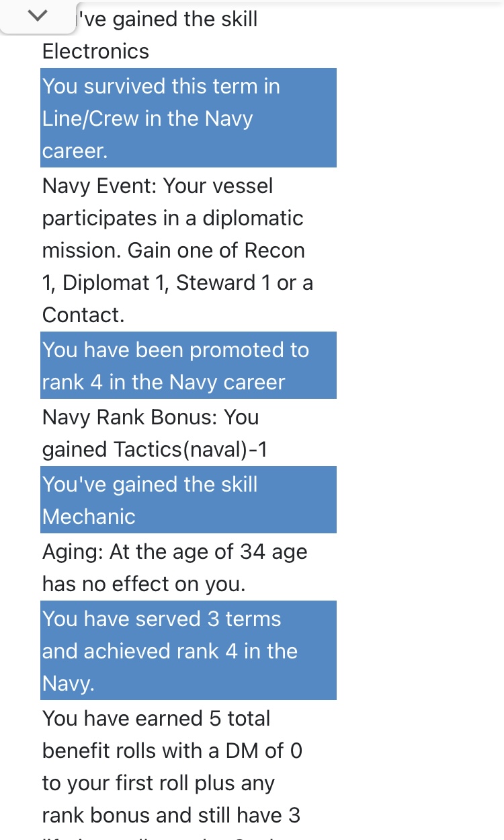
Task: Click the word diplomatic in the Navy Event
Action: [249, 219]
